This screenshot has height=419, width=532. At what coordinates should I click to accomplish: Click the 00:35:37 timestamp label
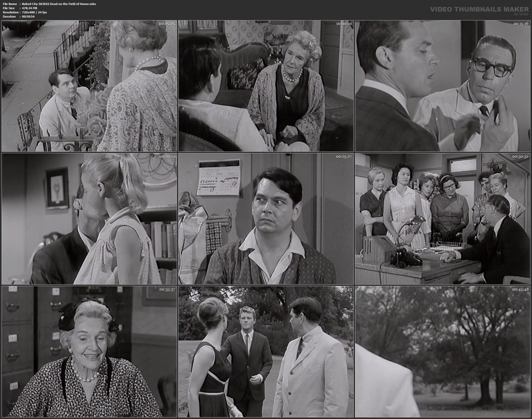click(x=167, y=290)
